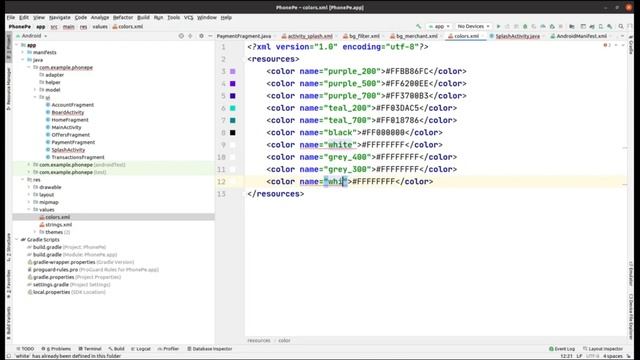Click the purple_500 color swatch in gutter
This screenshot has width=640, height=360.
pos(233,84)
